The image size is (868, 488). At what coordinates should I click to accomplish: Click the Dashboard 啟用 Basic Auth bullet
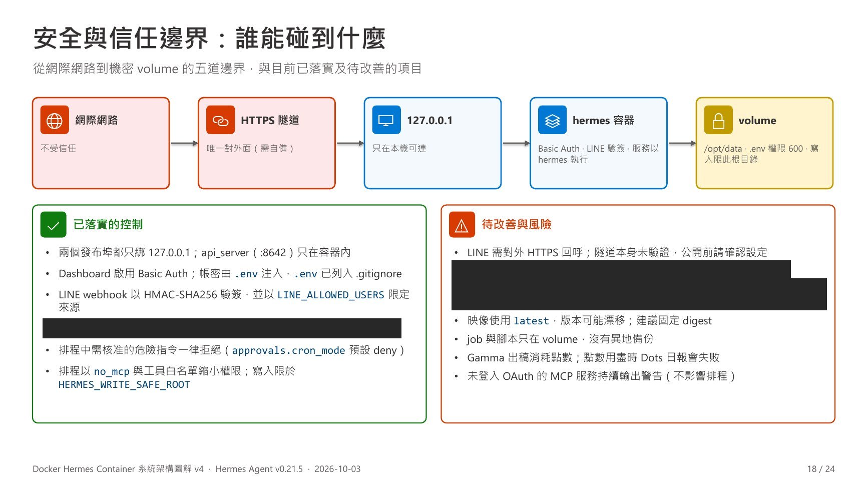pos(230,274)
